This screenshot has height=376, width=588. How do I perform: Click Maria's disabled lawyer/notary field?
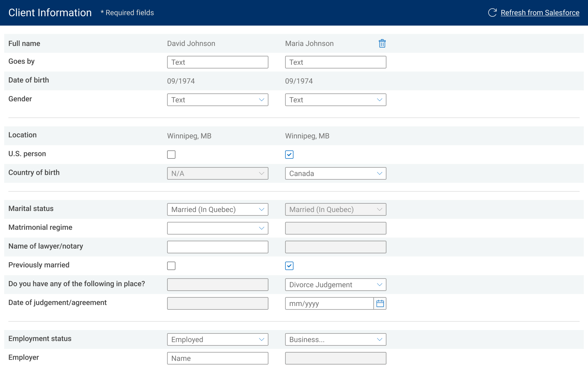pyautogui.click(x=336, y=247)
